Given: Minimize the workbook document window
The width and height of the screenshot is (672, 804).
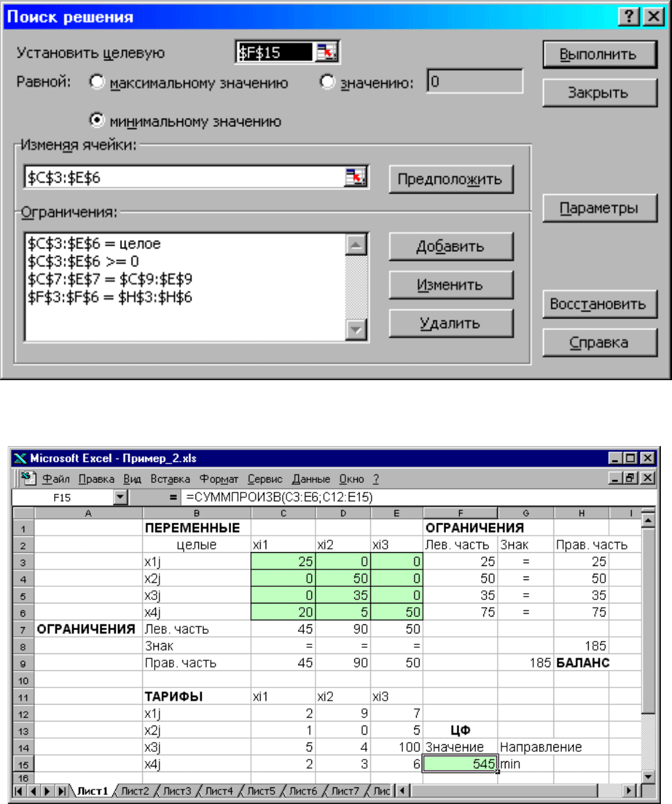Looking at the screenshot, I should [x=616, y=478].
